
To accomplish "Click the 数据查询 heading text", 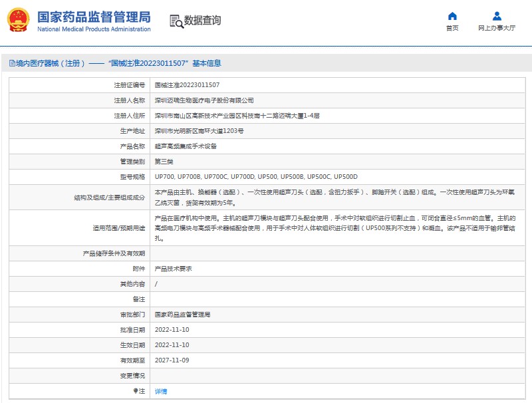I will (203, 21).
